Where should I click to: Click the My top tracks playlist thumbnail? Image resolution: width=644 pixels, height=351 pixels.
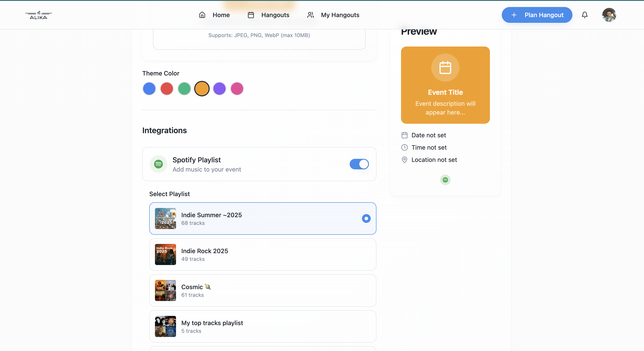point(165,326)
